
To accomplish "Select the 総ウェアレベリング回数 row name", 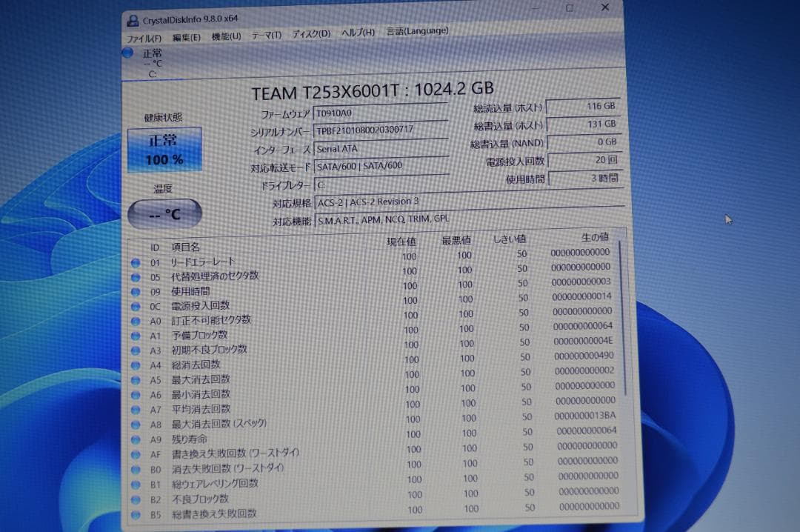I will point(216,484).
